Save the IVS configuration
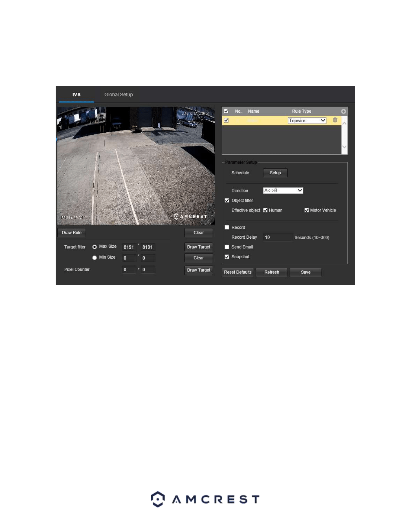The image size is (411, 532). tap(306, 272)
